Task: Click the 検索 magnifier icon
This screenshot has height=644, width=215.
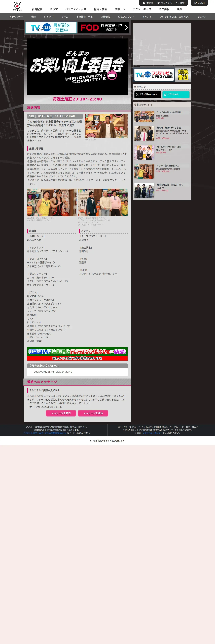Action: pyautogui.click(x=180, y=3)
